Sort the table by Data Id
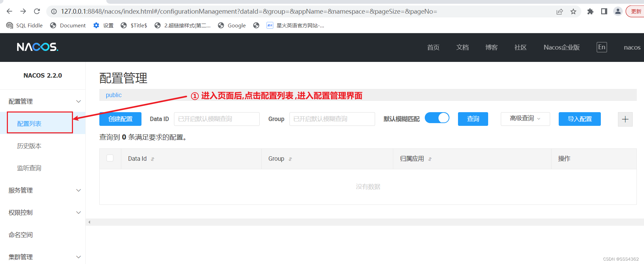This screenshot has height=264, width=644. click(153, 159)
